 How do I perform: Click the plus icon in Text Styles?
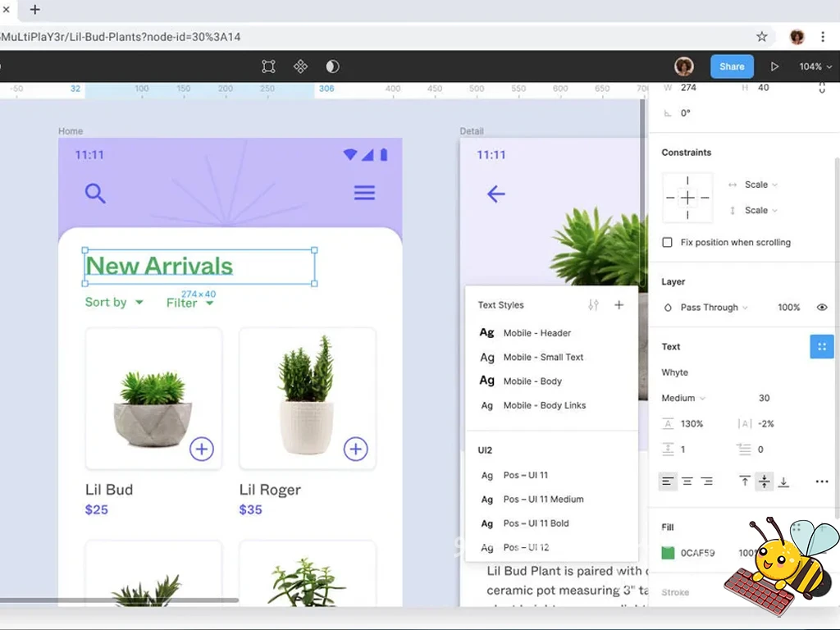[619, 305]
